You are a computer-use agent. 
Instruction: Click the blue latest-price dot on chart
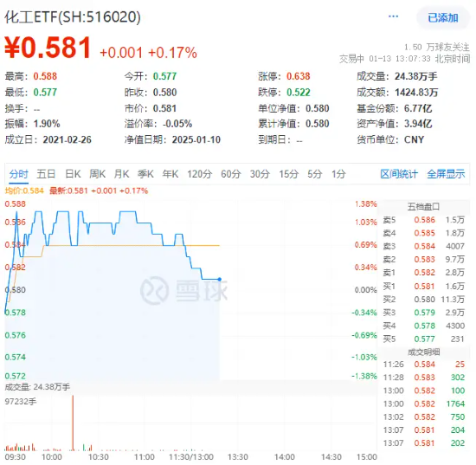[x=220, y=279]
